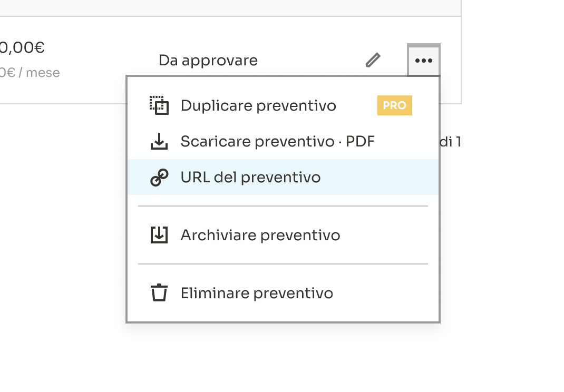This screenshot has height=392, width=564.
Task: Select Archiviare preventivo from the menu
Action: (260, 235)
